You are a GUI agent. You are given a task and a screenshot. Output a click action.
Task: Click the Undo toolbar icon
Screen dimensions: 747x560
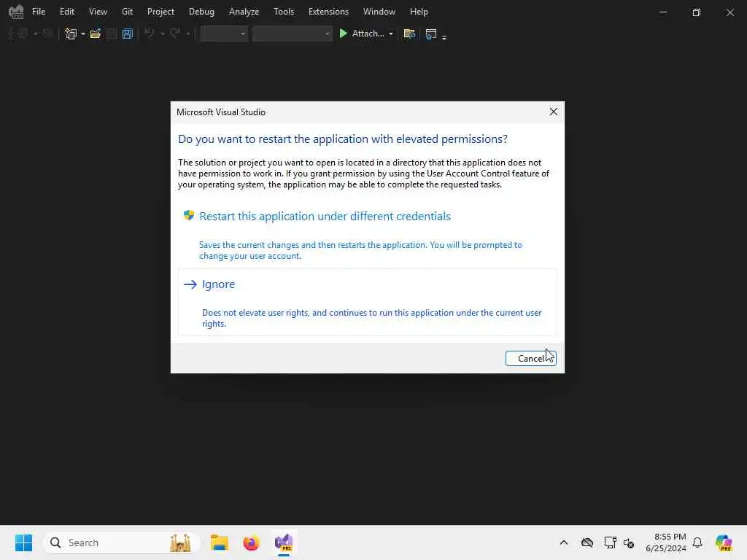[x=150, y=34]
